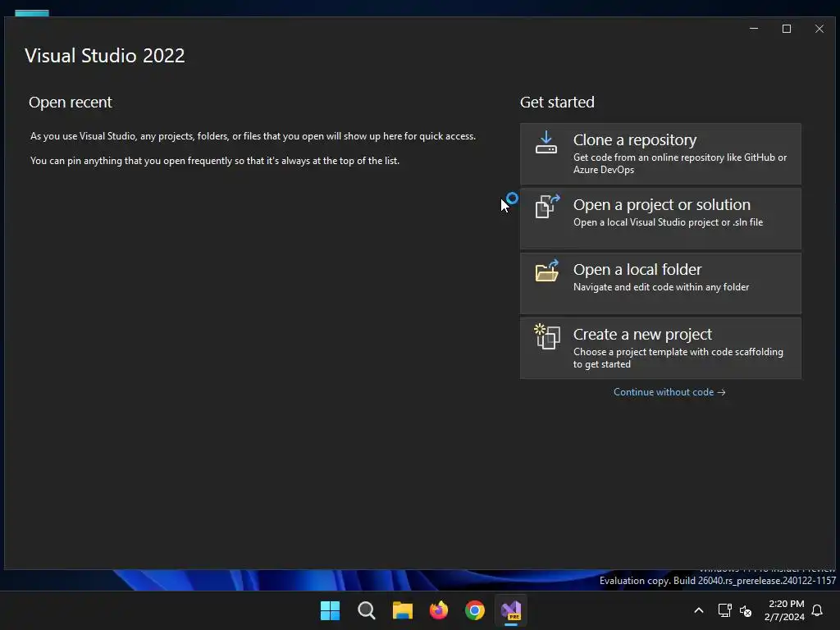The image size is (840, 630).
Task: Click 'Choose a project template' description
Action: pyautogui.click(x=678, y=358)
